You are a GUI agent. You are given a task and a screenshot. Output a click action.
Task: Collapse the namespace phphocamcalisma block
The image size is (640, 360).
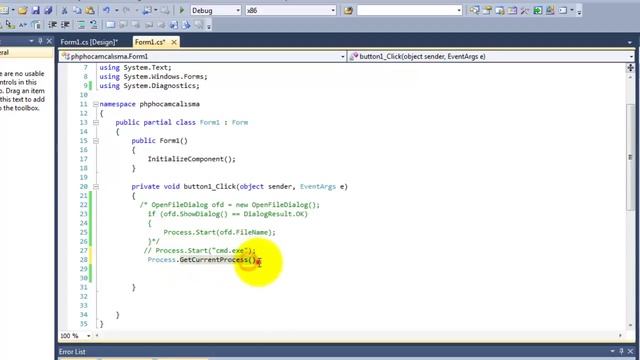pos(96,104)
